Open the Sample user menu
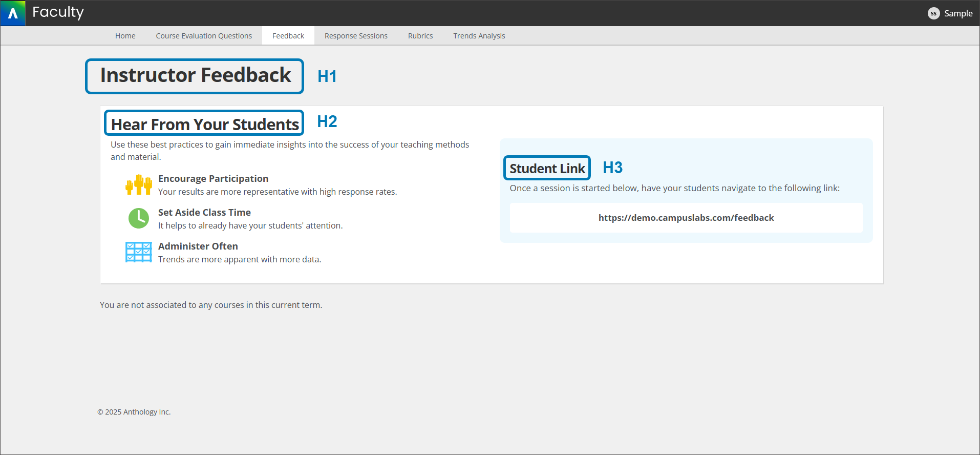Viewport: 980px width, 455px height. point(958,13)
